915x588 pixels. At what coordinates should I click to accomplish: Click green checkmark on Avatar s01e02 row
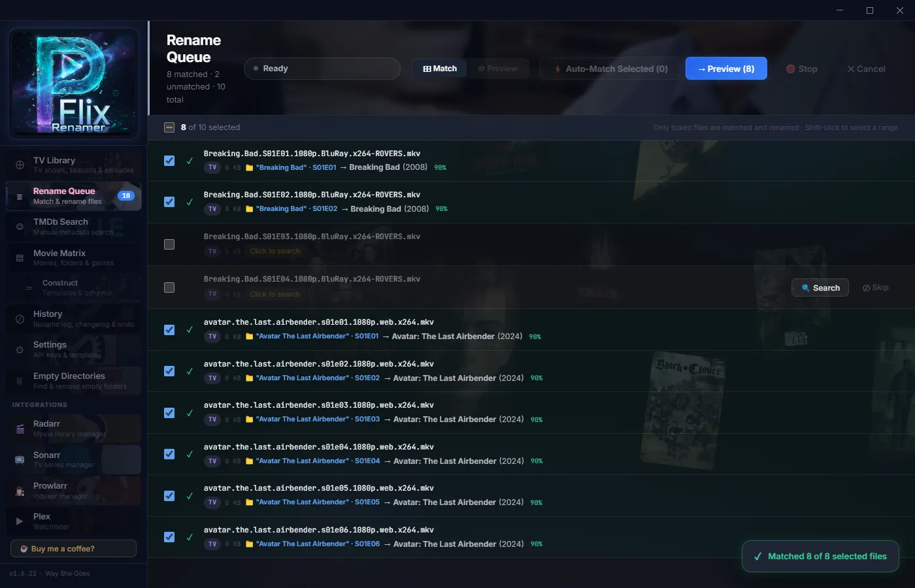(x=190, y=371)
